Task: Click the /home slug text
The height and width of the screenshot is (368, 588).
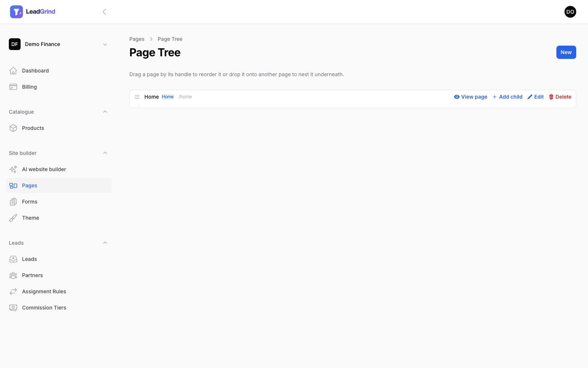Action: coord(185,97)
